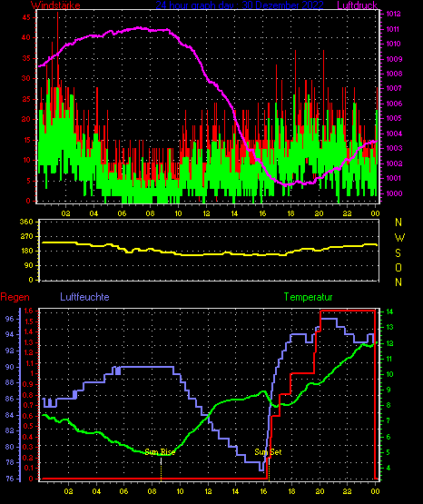Click the 45 value on the wind speed axis
Viewport: 423px width, 504px height.
26,17
